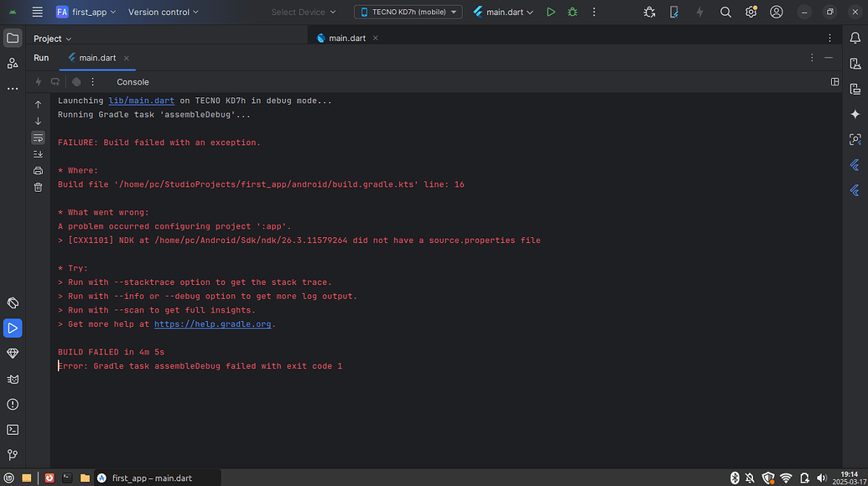Clear all console output with the trash icon
The height and width of the screenshot is (486, 868).
[x=38, y=187]
